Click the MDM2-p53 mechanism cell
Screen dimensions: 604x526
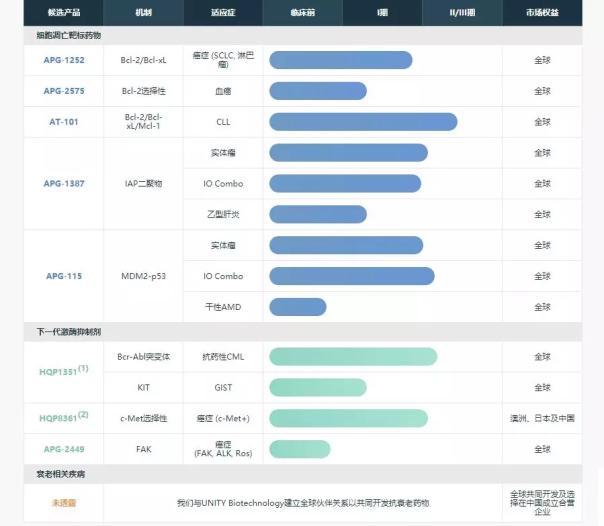143,276
